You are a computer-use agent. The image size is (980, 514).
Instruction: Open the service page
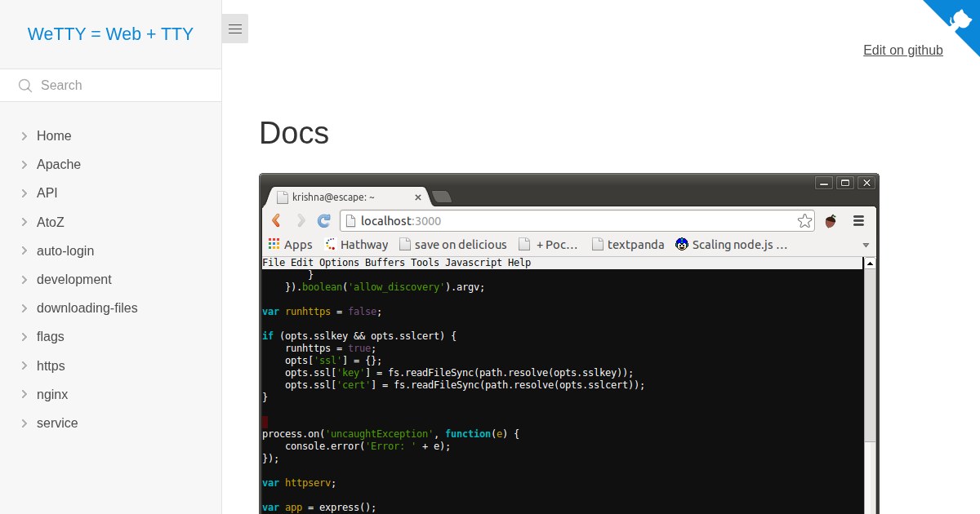coord(57,423)
